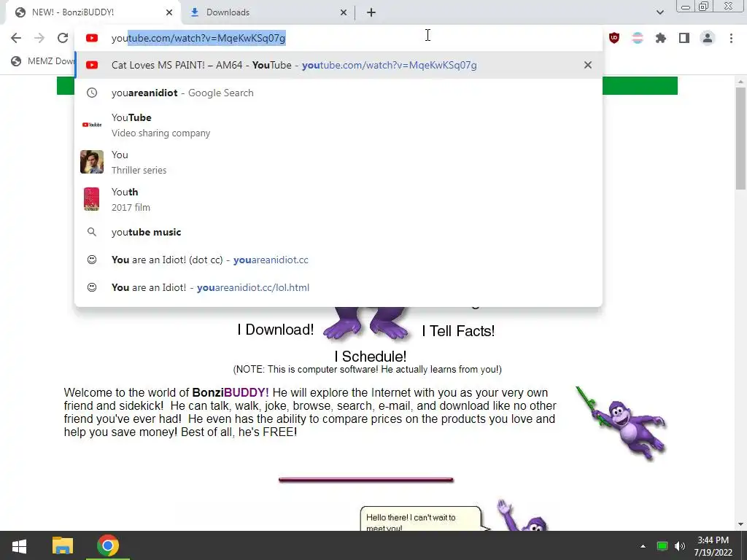Close the BonziBUDDY tab
The width and height of the screenshot is (747, 560).
pos(169,12)
